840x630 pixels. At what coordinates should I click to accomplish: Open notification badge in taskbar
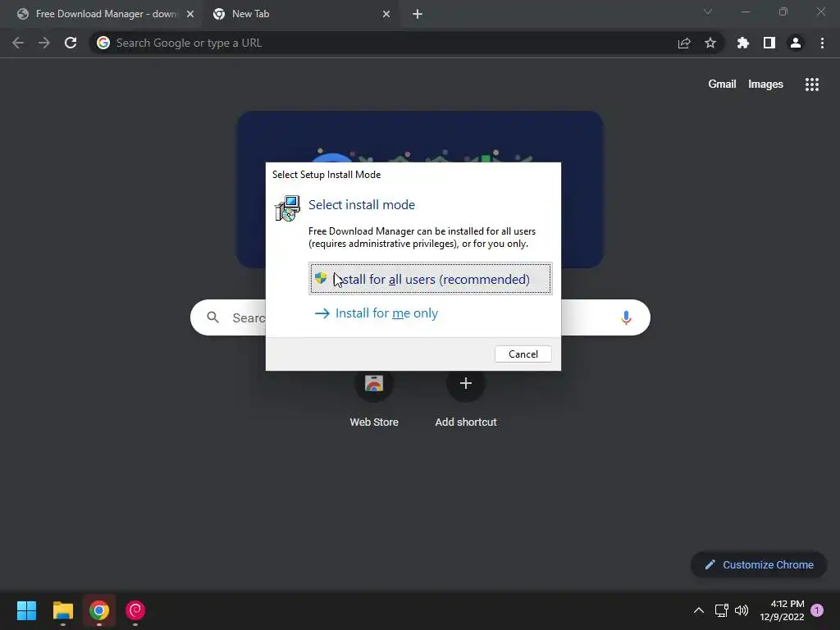[817, 610]
